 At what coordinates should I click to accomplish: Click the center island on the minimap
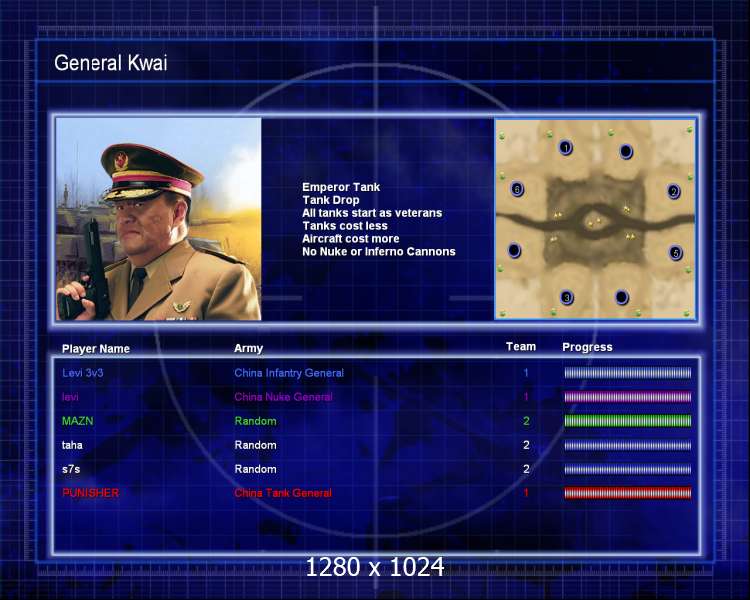click(595, 222)
